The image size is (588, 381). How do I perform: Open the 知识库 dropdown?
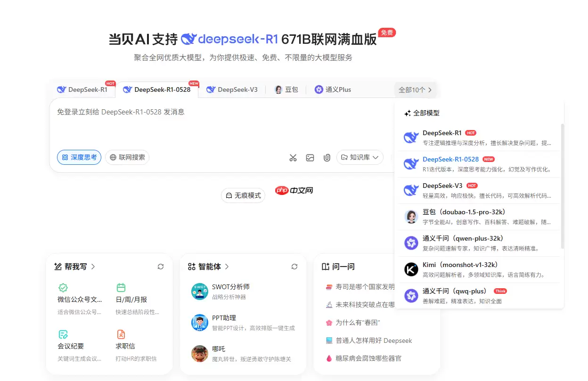click(x=359, y=157)
